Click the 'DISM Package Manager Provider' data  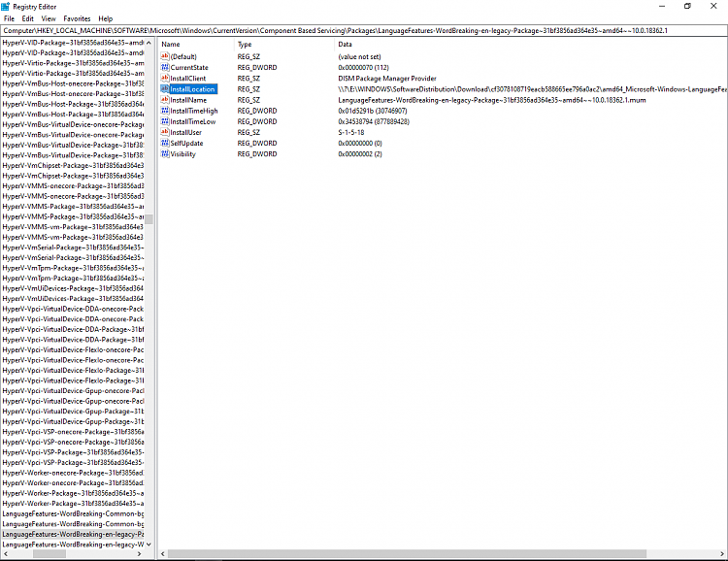[387, 78]
